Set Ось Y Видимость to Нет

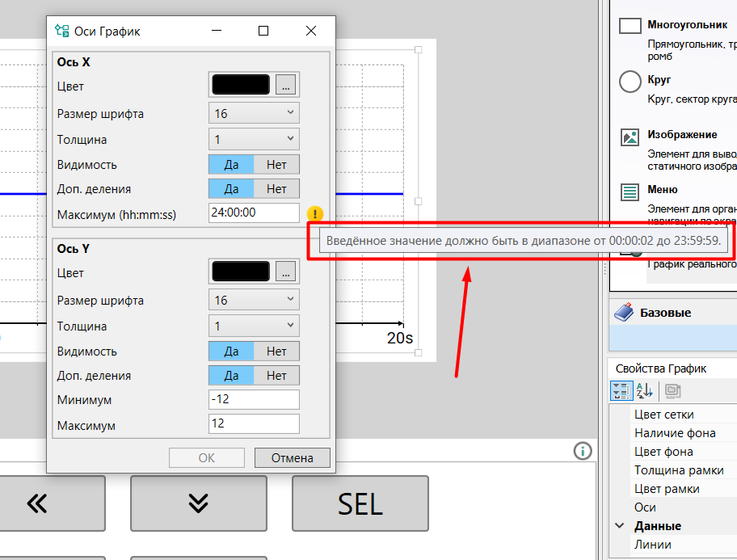(276, 352)
